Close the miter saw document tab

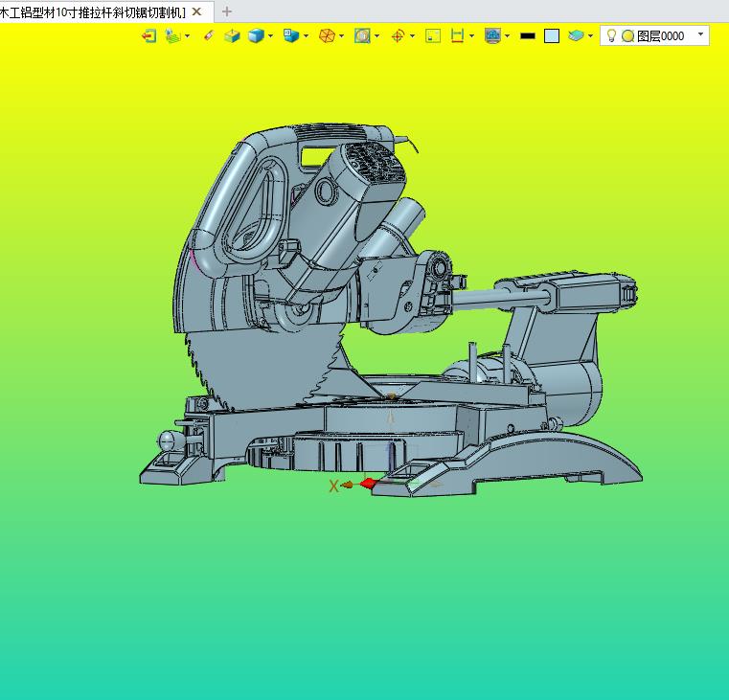tap(196, 11)
